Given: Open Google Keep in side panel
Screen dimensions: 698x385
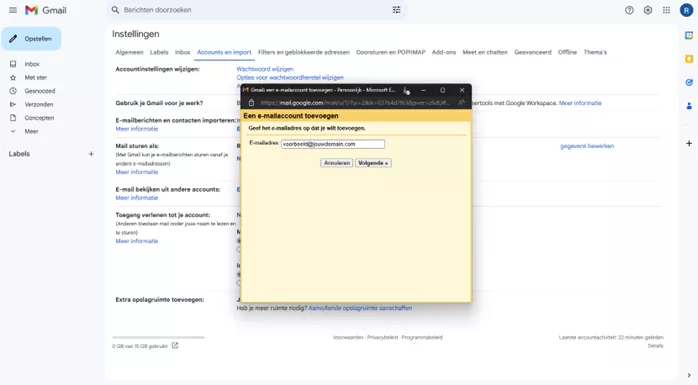Looking at the screenshot, I should 689,59.
